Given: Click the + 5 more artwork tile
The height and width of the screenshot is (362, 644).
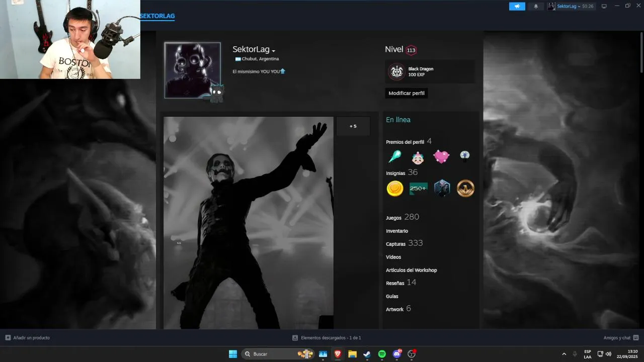Looking at the screenshot, I should coord(353,126).
